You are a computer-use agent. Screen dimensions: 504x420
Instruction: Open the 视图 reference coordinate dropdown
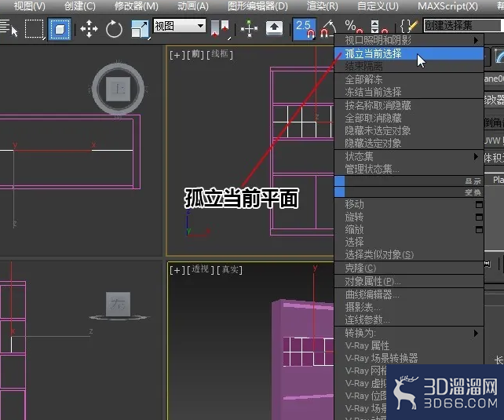coord(179,25)
